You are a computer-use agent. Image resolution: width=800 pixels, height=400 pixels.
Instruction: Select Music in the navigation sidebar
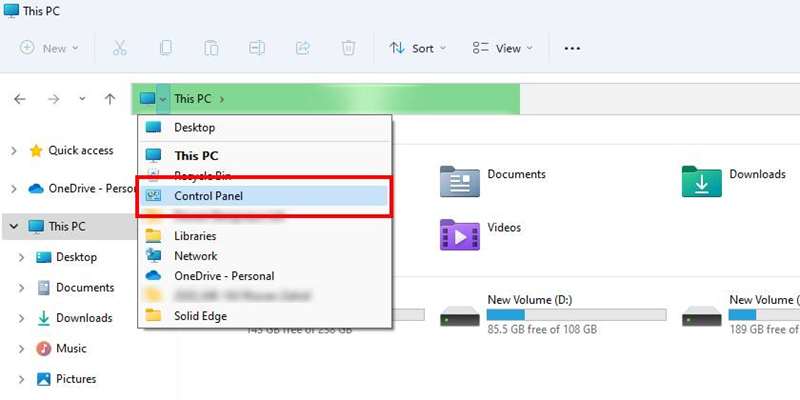[x=70, y=349]
